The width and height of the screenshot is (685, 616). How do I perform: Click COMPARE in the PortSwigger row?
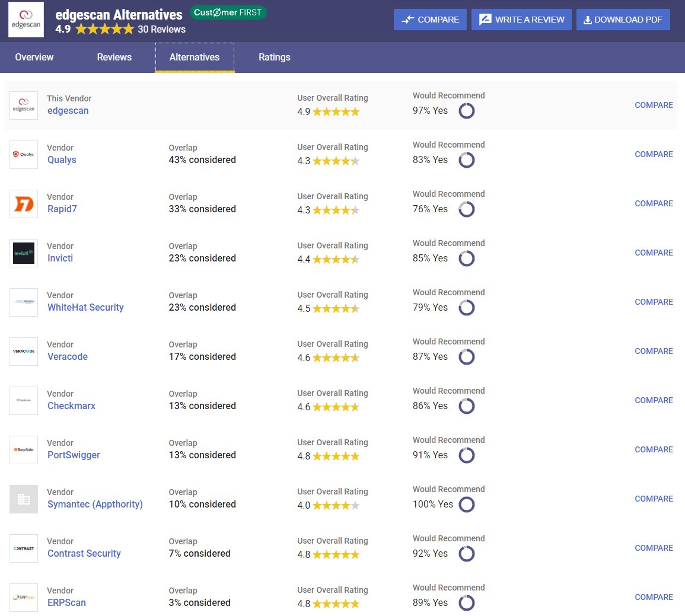point(654,449)
